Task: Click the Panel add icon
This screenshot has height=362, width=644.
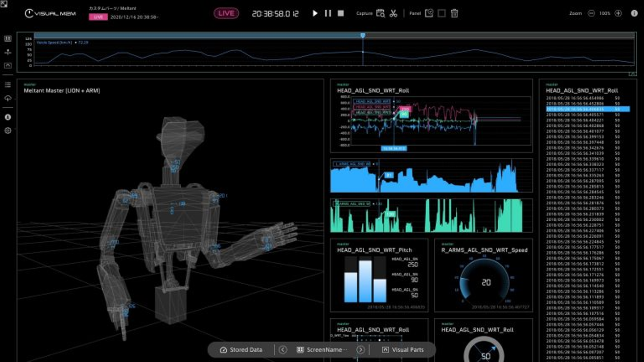Action: (x=429, y=13)
